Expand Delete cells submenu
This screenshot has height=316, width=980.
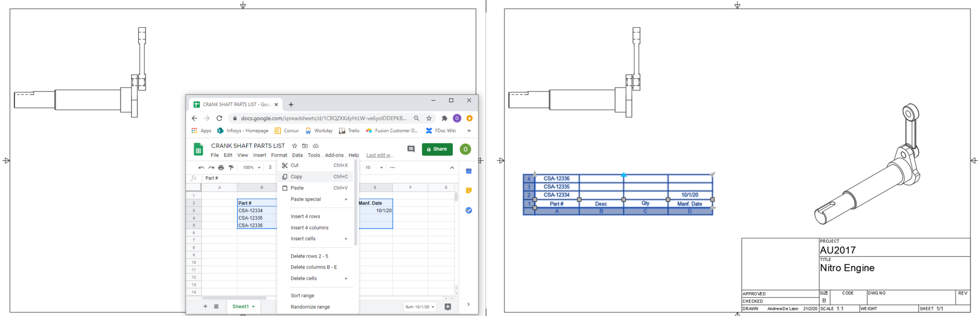pyautogui.click(x=317, y=278)
